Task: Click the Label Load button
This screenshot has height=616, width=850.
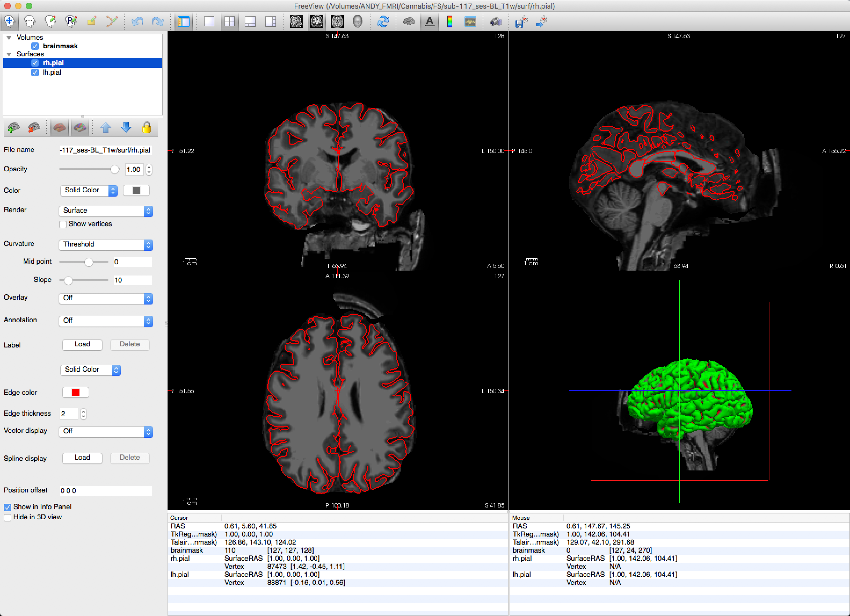Action: 82,344
